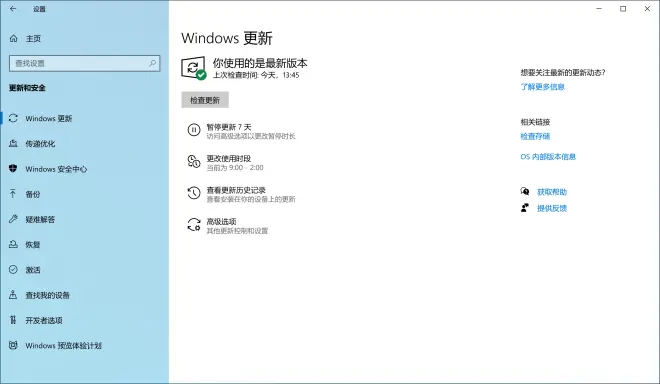
Task: Open the OS 内部版本信息 link
Action: (548, 157)
